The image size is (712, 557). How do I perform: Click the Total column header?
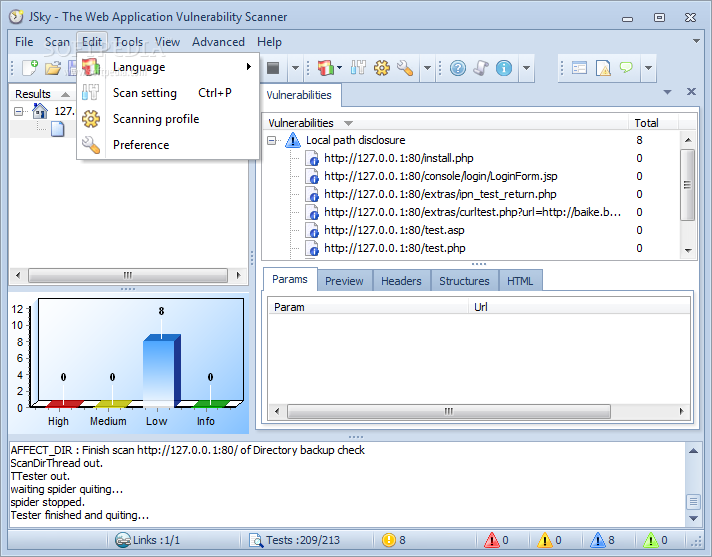(x=653, y=123)
